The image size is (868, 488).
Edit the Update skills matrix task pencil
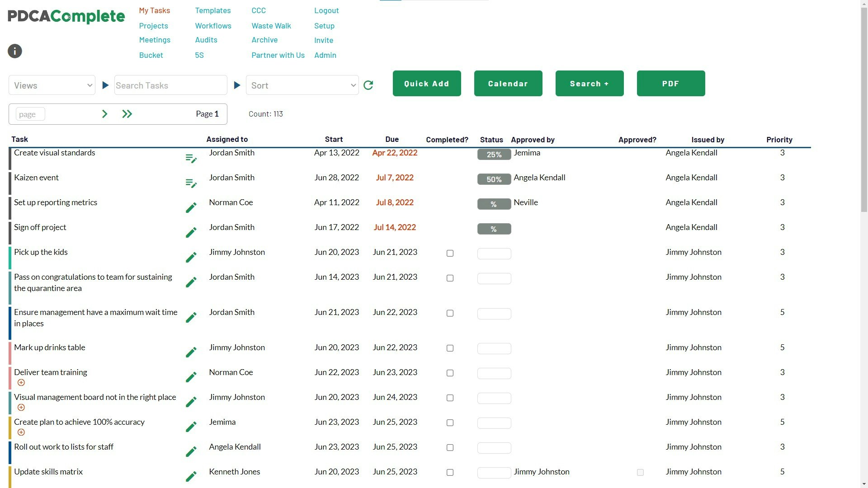tap(191, 477)
